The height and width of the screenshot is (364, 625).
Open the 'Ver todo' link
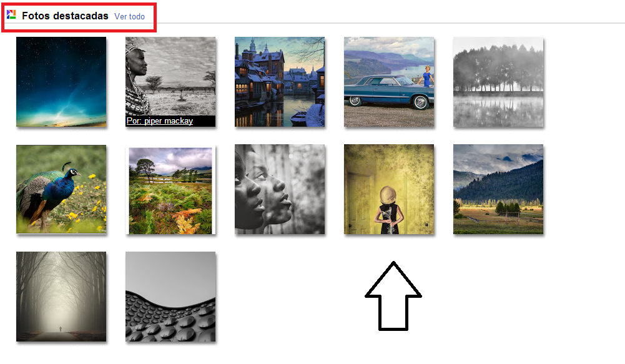point(129,16)
